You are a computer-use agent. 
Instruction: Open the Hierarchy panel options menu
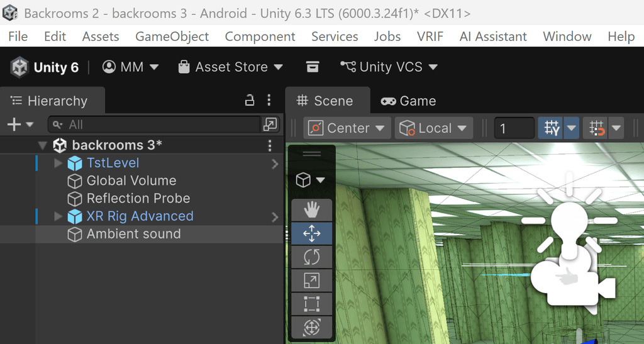coord(269,100)
